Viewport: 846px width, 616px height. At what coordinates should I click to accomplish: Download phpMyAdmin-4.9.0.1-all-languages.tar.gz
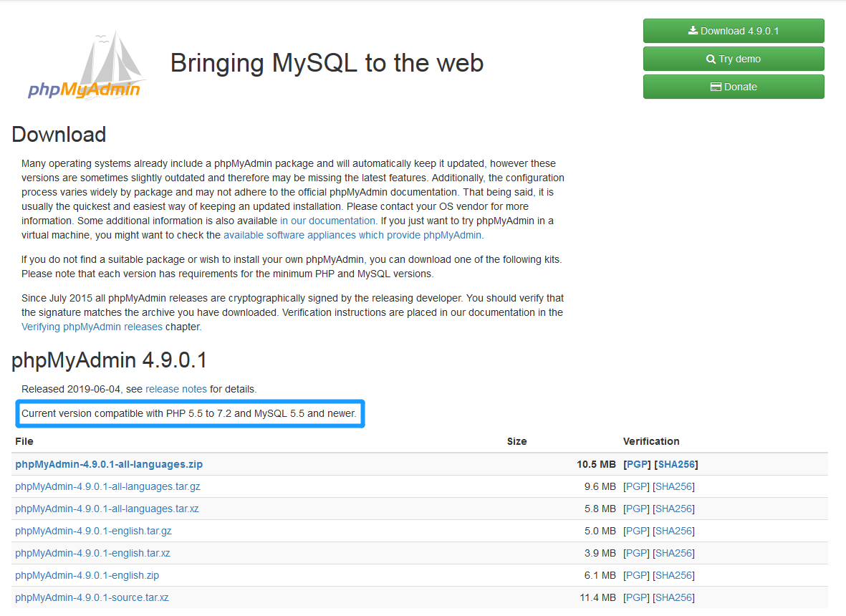(x=107, y=486)
